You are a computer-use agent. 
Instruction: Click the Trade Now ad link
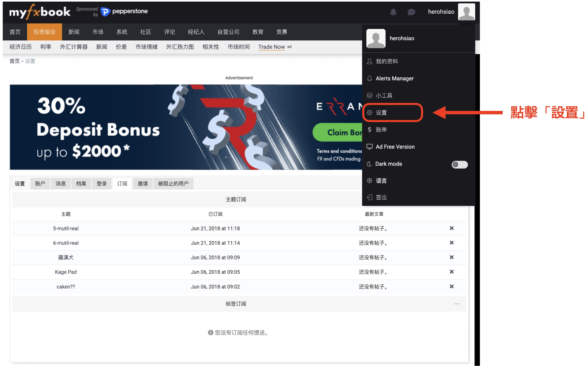coord(271,47)
